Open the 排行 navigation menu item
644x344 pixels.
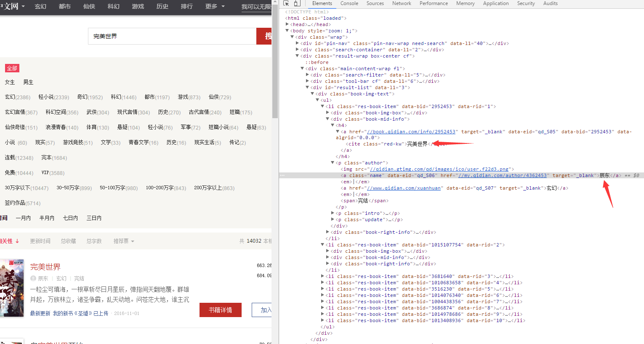(x=187, y=7)
